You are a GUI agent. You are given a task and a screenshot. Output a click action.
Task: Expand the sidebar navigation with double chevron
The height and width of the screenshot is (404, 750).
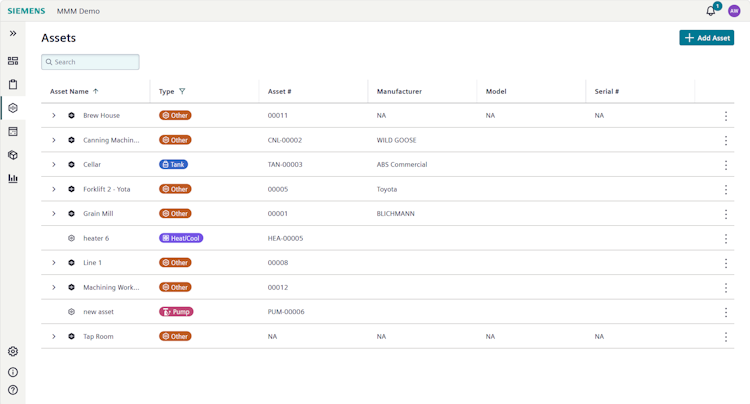click(13, 33)
